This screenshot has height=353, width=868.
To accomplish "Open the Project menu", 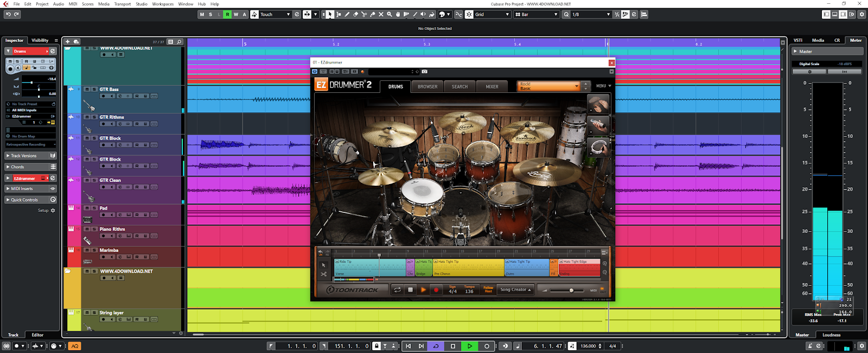I will (42, 4).
